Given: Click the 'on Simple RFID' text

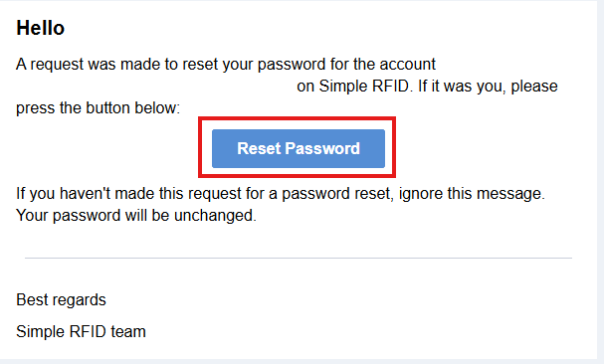Looking at the screenshot, I should [354, 86].
